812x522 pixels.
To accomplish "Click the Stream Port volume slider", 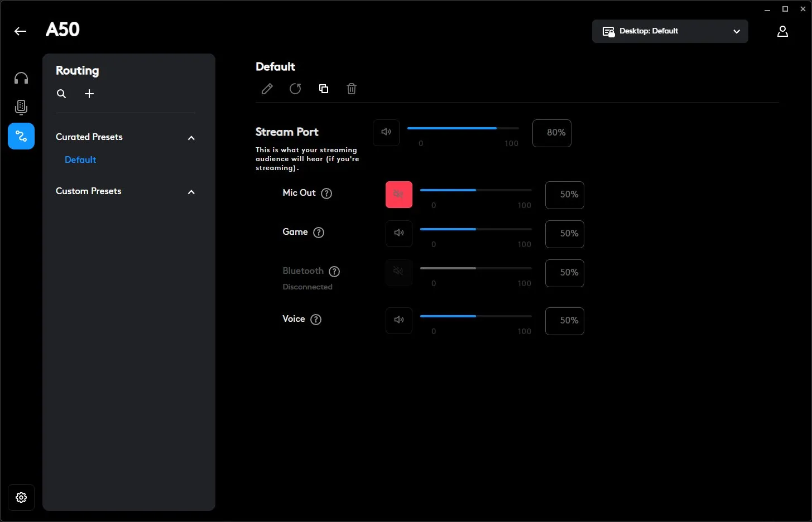I will pos(463,128).
